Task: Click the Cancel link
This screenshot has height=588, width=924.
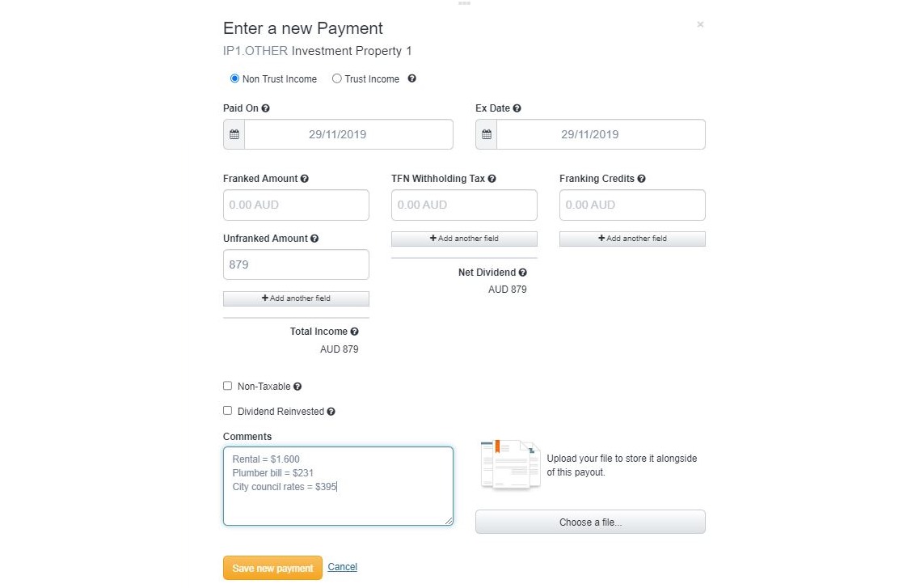Action: tap(342, 567)
